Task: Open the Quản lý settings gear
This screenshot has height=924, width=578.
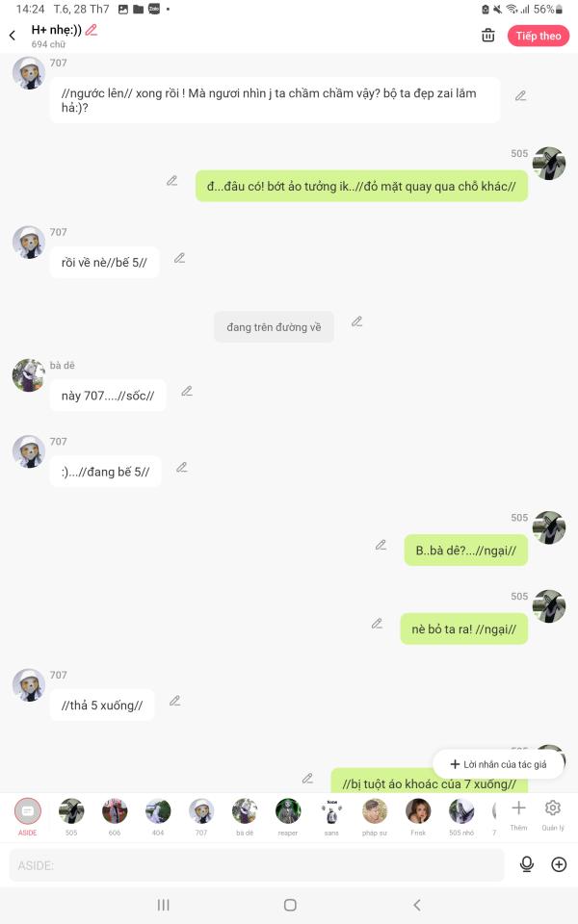Action: [x=553, y=814]
